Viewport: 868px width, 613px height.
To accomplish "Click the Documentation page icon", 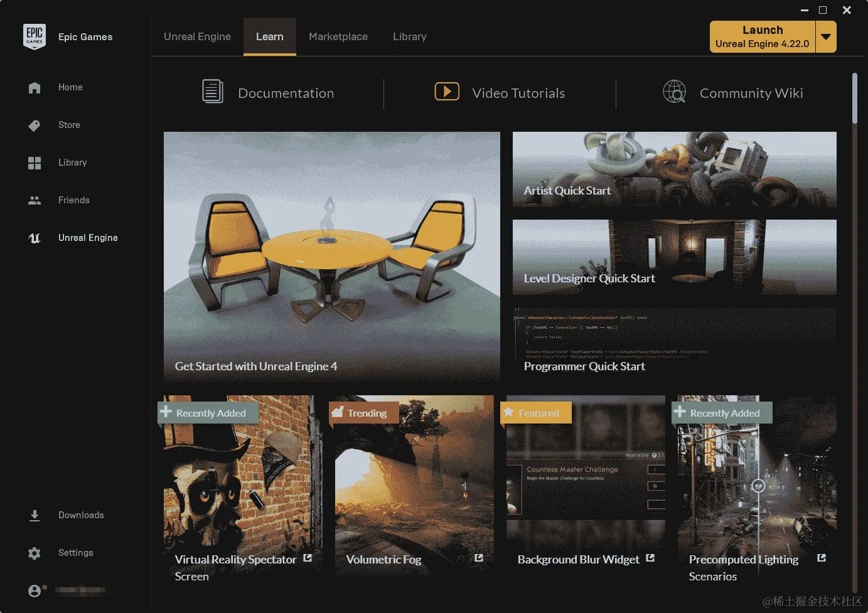I will tap(213, 92).
